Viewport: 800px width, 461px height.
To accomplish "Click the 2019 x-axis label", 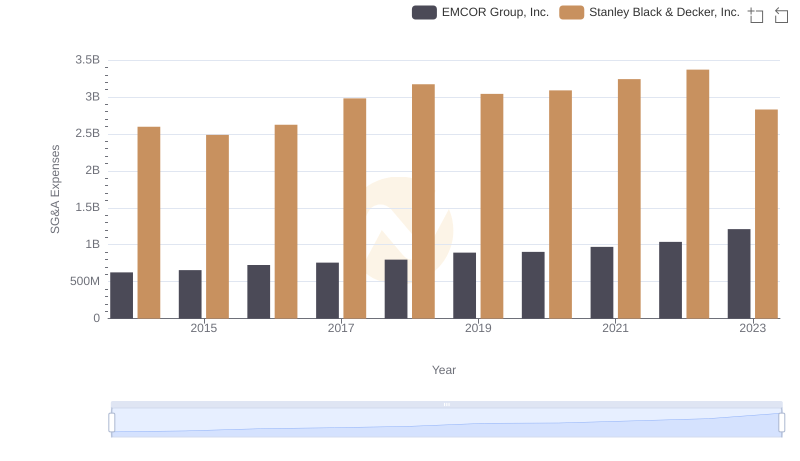I will pos(478,328).
